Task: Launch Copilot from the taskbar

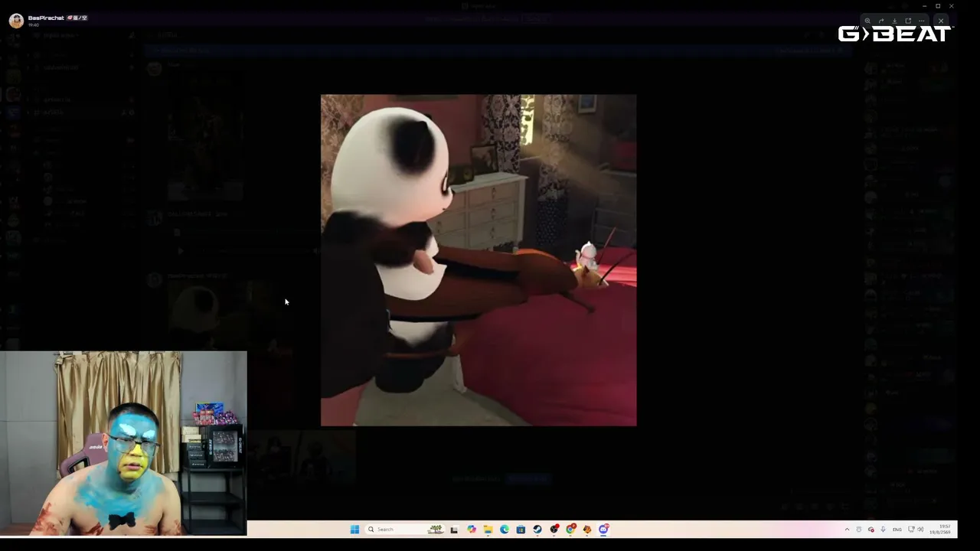Action: tap(471, 530)
